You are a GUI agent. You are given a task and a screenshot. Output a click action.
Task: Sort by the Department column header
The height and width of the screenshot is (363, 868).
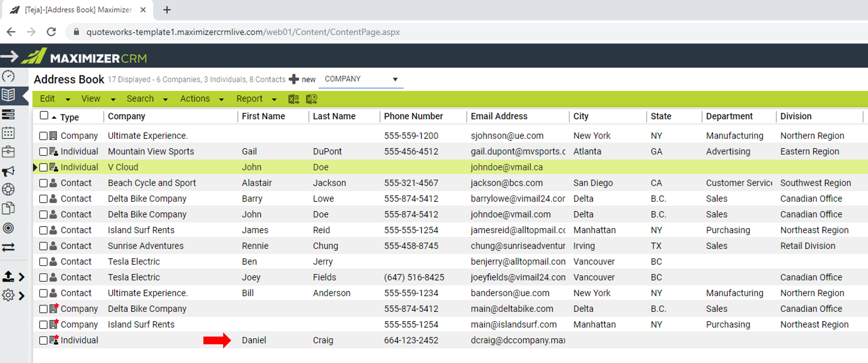tap(729, 116)
